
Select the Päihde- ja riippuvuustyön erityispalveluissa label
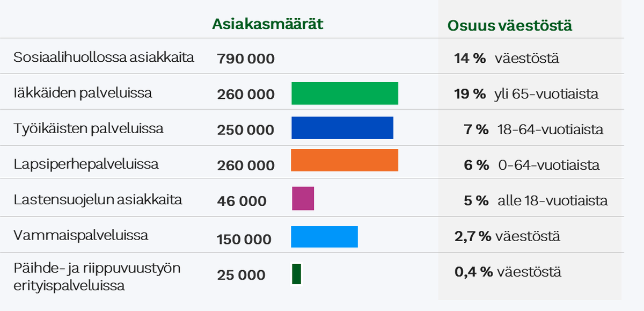click(97, 277)
